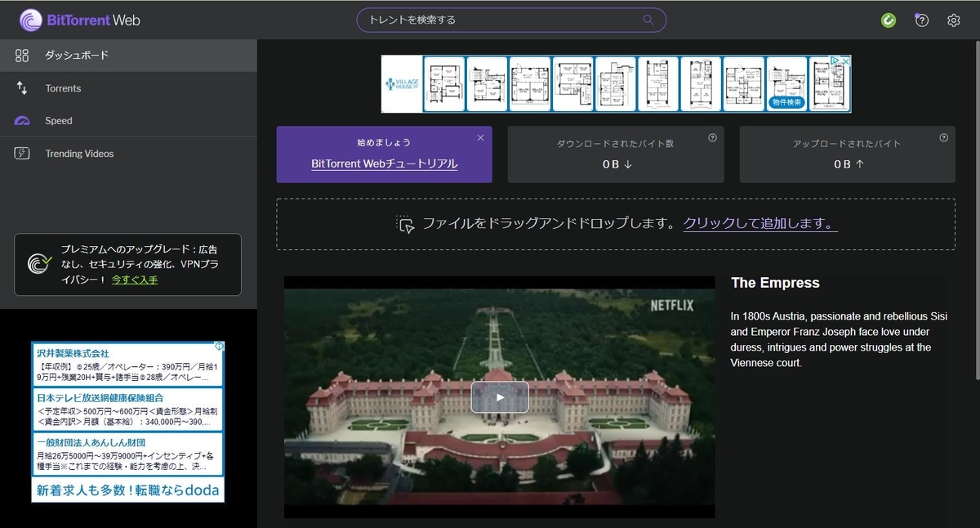This screenshot has height=528, width=980.
Task: Open ダッシュボード in the sidebar
Action: [x=128, y=56]
